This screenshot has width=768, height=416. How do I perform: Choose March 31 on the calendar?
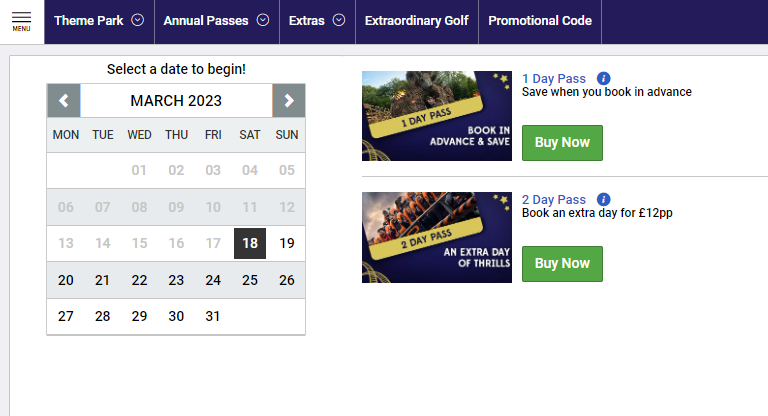click(213, 316)
